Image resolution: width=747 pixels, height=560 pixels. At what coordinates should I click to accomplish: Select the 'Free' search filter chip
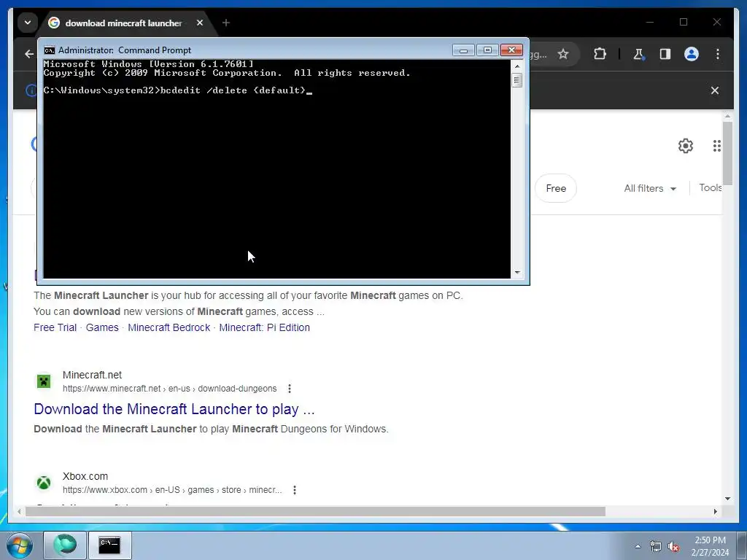click(556, 189)
